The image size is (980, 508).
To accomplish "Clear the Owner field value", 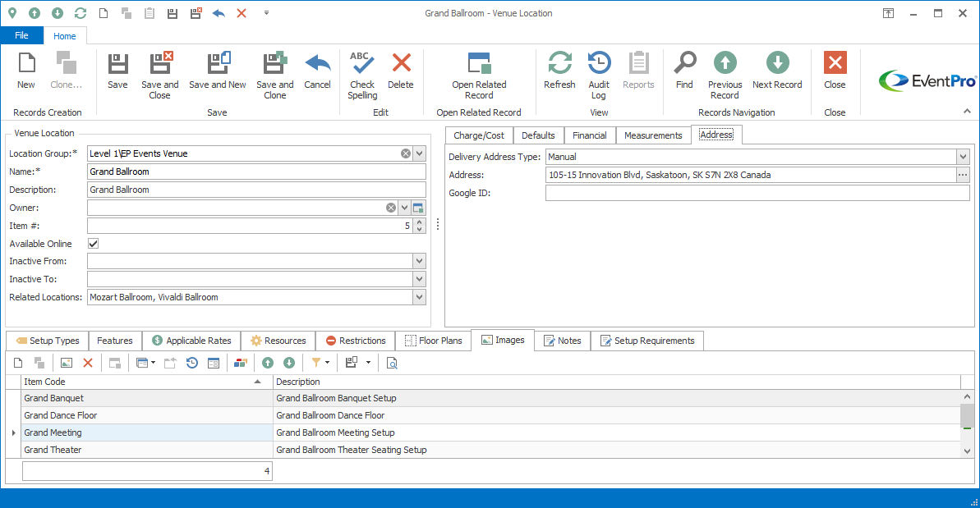I will click(391, 208).
